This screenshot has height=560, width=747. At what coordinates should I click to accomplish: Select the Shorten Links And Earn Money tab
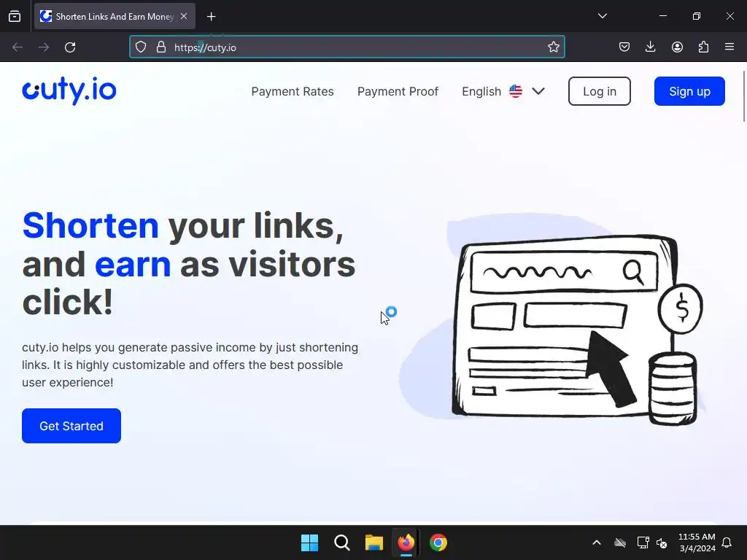tap(115, 16)
